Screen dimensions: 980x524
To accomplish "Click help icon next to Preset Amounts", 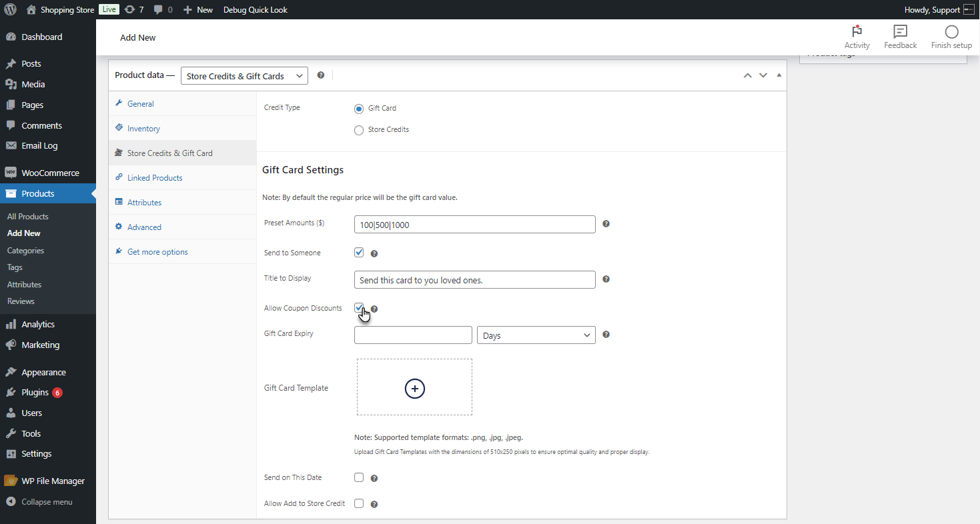I will [x=606, y=224].
